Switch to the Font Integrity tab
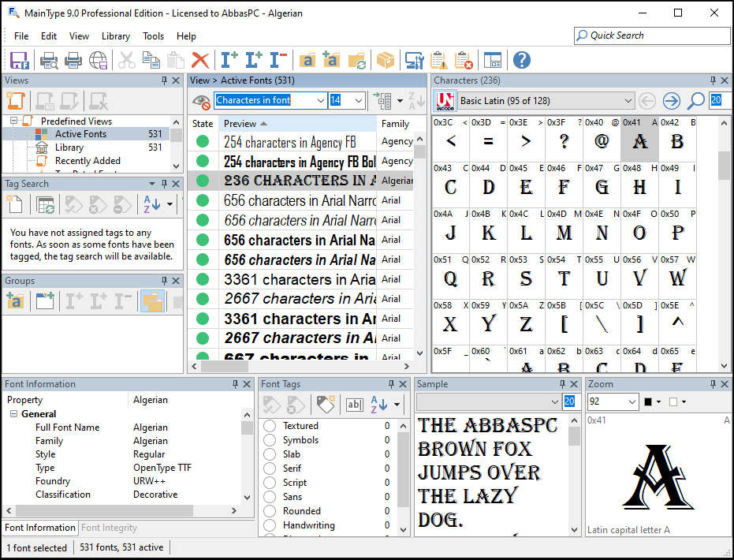 (x=109, y=528)
